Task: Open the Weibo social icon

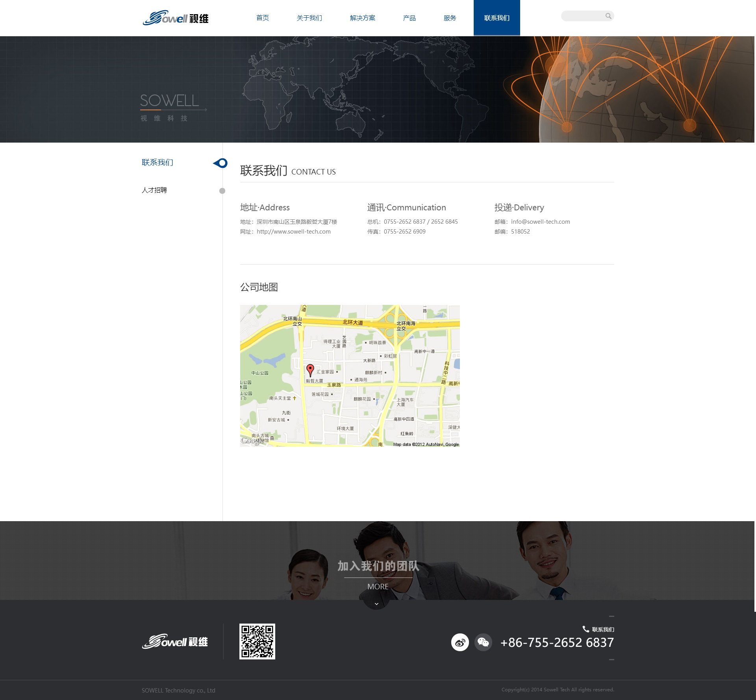Action: pos(460,642)
